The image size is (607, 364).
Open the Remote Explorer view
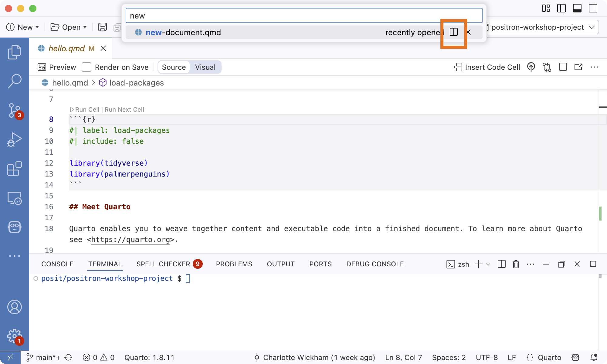pos(14,198)
